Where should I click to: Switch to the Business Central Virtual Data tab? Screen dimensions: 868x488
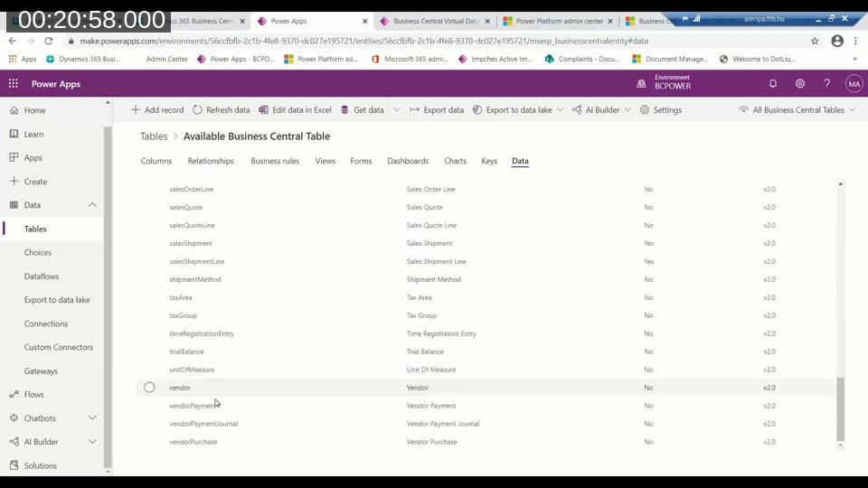point(435,21)
